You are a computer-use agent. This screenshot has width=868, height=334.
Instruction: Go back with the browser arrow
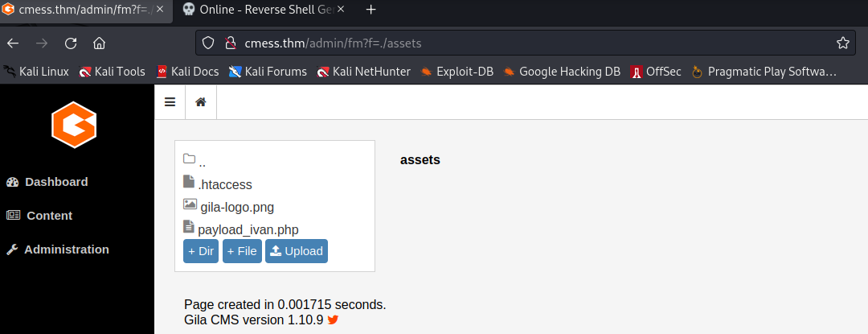click(13, 43)
